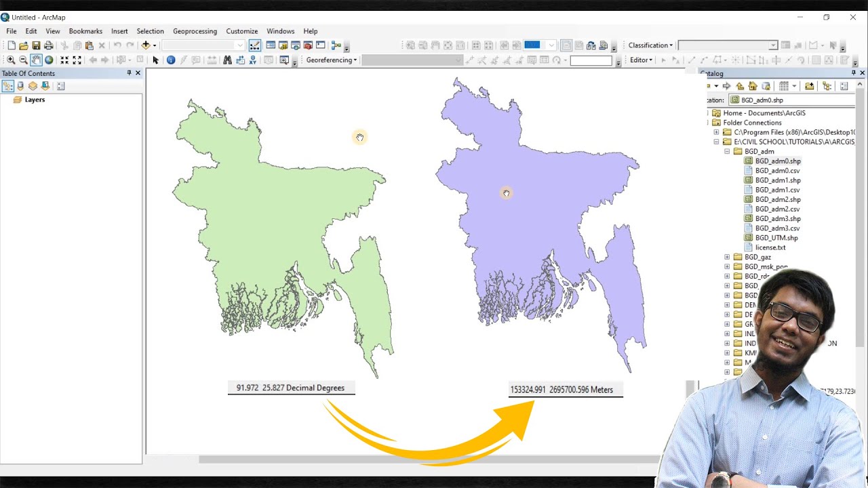
Task: Close the Table Of Contents panel
Action: pyautogui.click(x=138, y=73)
